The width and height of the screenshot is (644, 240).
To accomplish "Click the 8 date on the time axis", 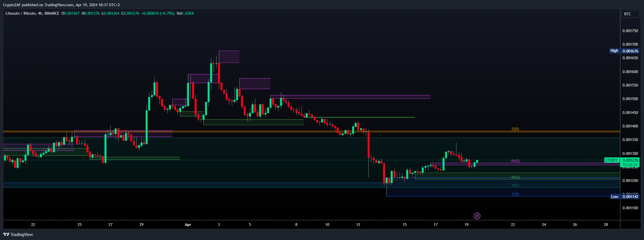I will tap(296, 225).
